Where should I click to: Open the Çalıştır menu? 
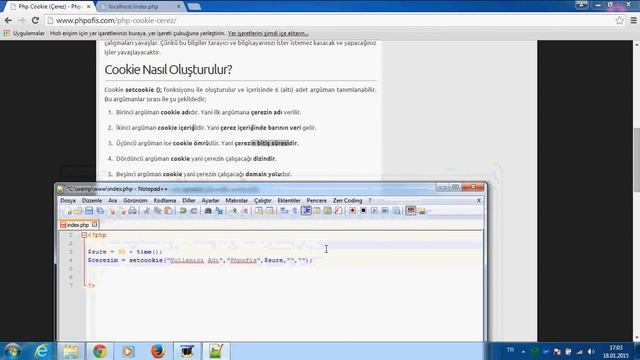(x=263, y=200)
